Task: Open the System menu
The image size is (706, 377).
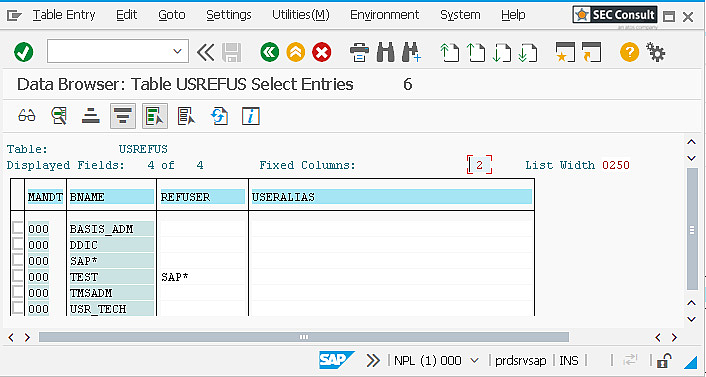Action: (x=460, y=15)
